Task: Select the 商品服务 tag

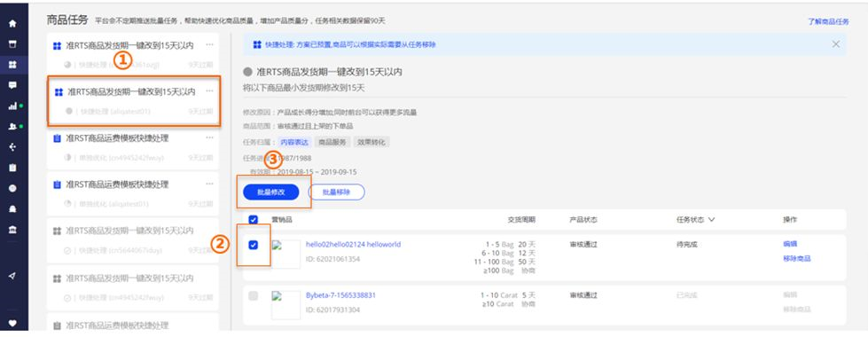Action: point(332,142)
